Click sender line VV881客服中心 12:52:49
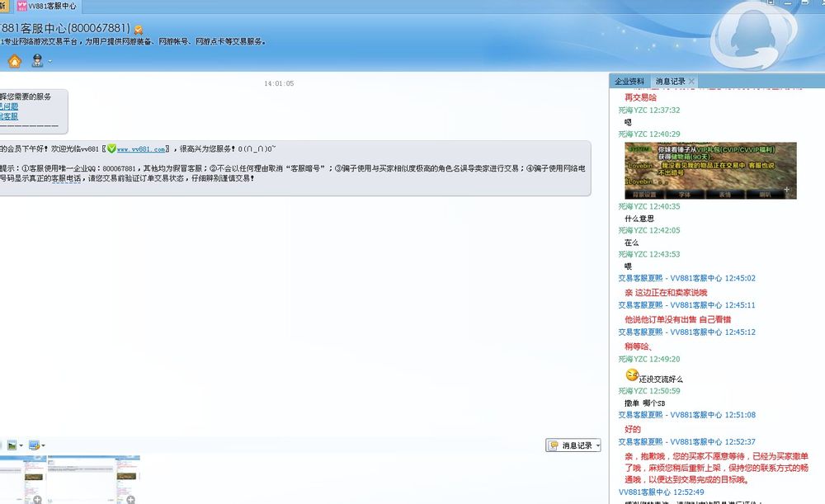The image size is (825, 504). [x=661, y=492]
